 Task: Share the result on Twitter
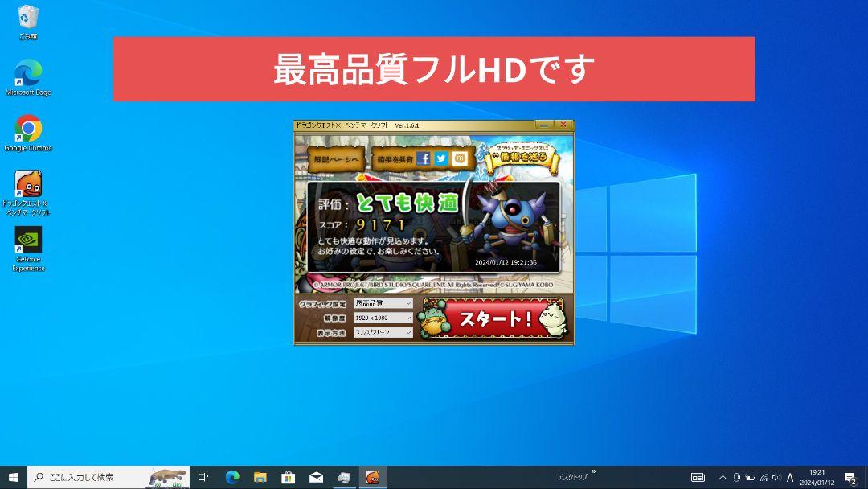(x=441, y=159)
